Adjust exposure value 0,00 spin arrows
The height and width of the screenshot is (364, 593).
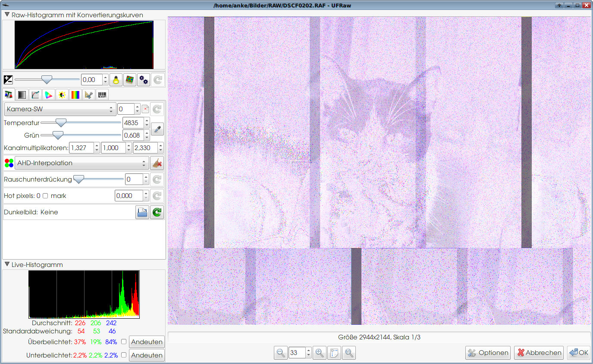106,80
